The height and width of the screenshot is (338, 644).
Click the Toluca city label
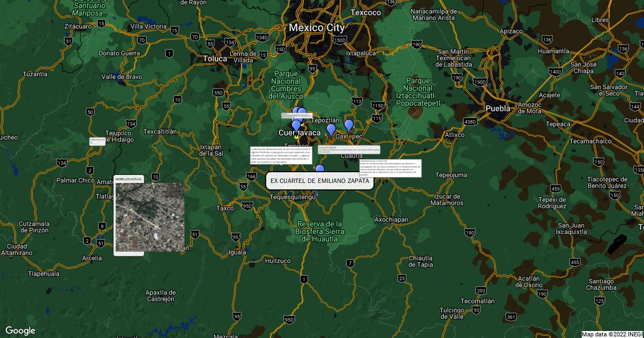tap(215, 58)
